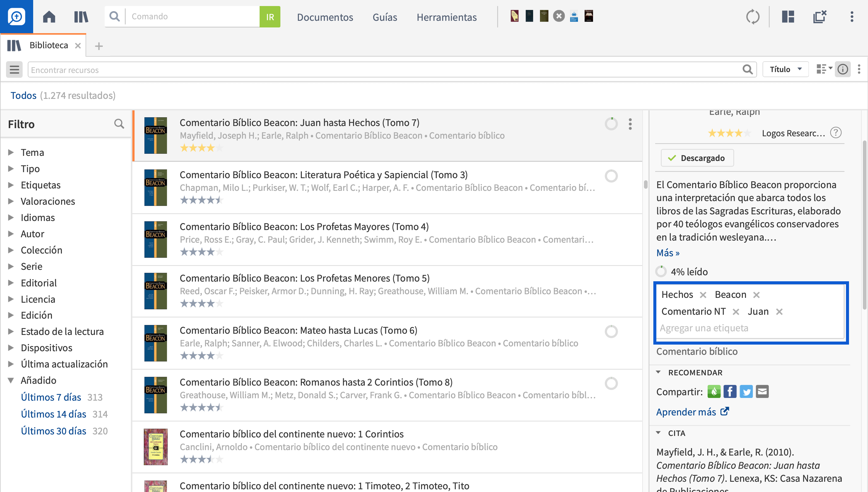868x492 pixels.
Task: Click reading progress circle for Tomo 8
Action: (611, 383)
